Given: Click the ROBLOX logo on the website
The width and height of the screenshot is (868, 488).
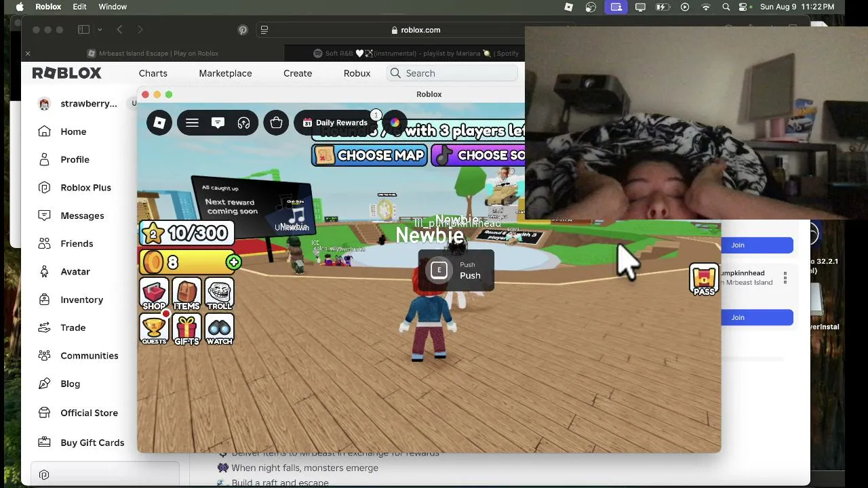Looking at the screenshot, I should (66, 73).
